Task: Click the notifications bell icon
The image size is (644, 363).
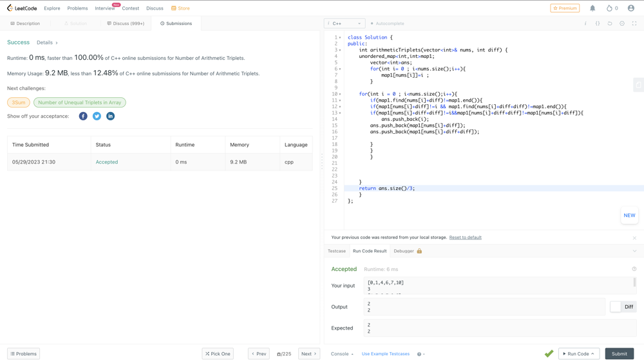Action: 592,8
